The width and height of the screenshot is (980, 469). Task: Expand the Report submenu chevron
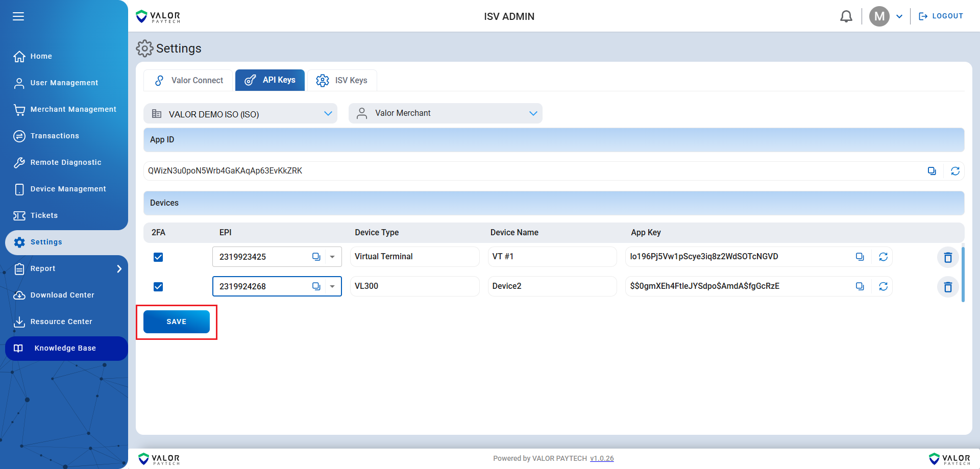pos(119,268)
